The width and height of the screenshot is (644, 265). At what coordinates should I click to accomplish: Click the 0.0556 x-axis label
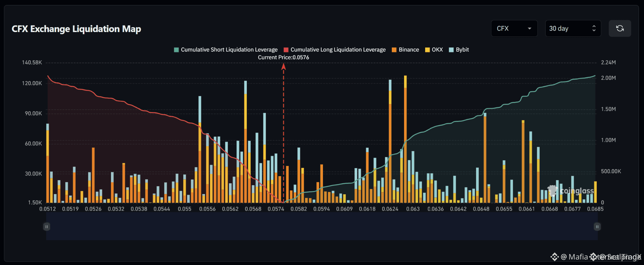point(207,209)
